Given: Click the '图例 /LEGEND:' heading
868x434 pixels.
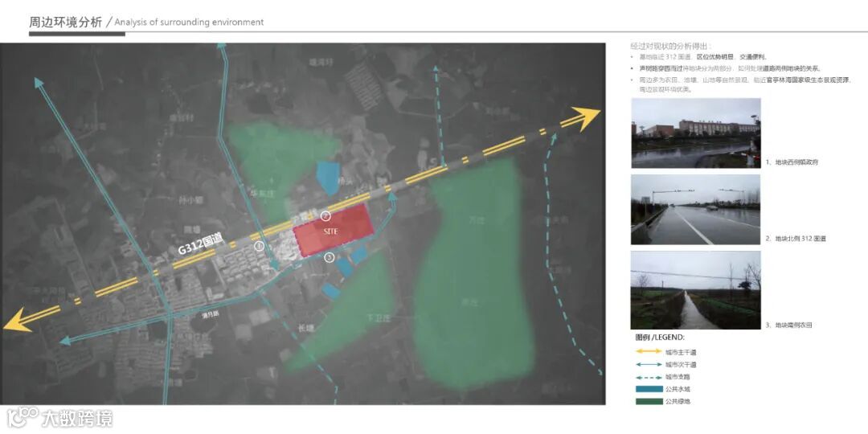Looking at the screenshot, I should click(660, 338).
